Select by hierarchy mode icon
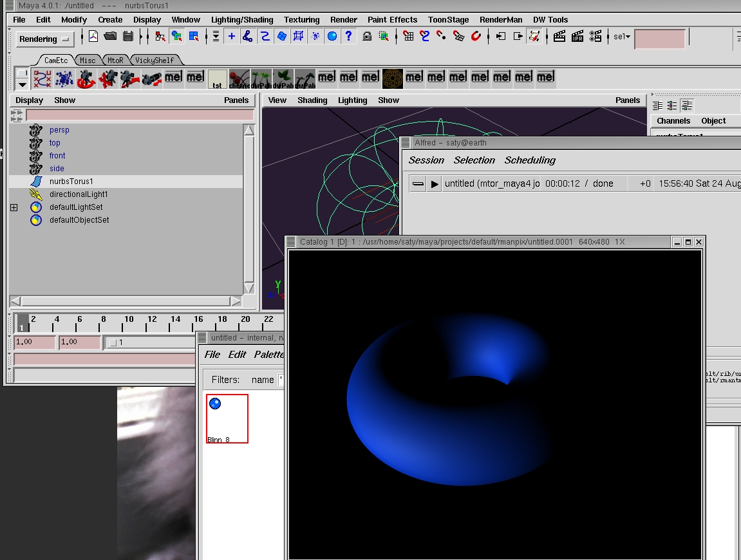Image resolution: width=741 pixels, height=560 pixels. pyautogui.click(x=160, y=37)
